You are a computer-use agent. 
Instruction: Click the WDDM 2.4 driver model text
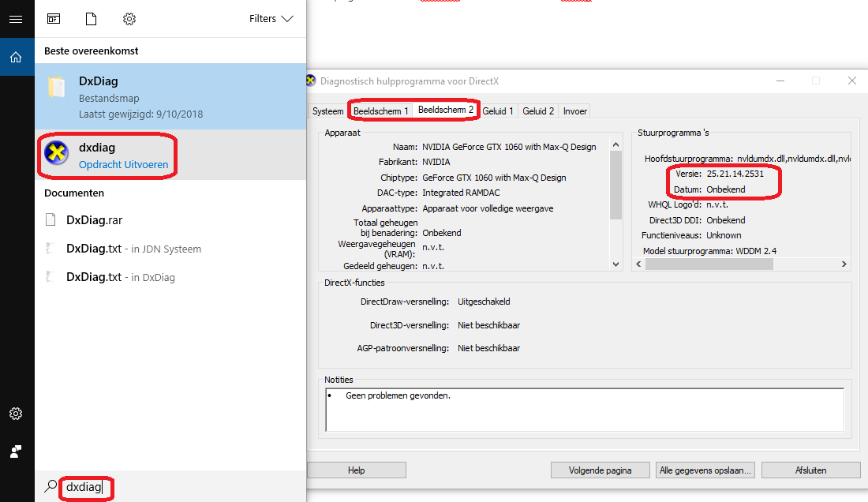756,251
